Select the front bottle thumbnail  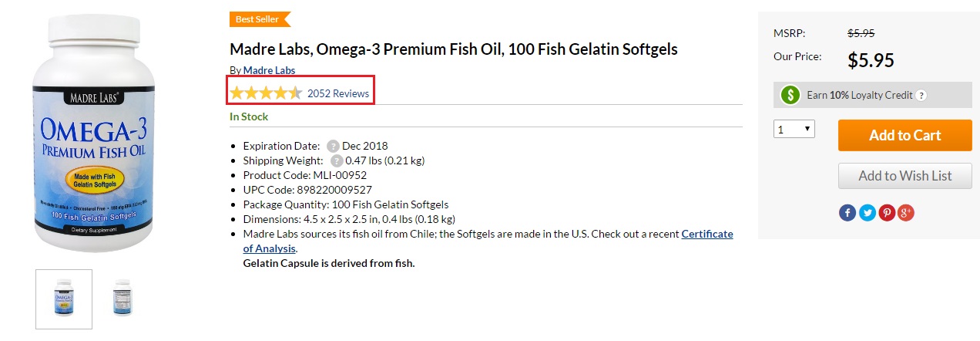tap(64, 299)
